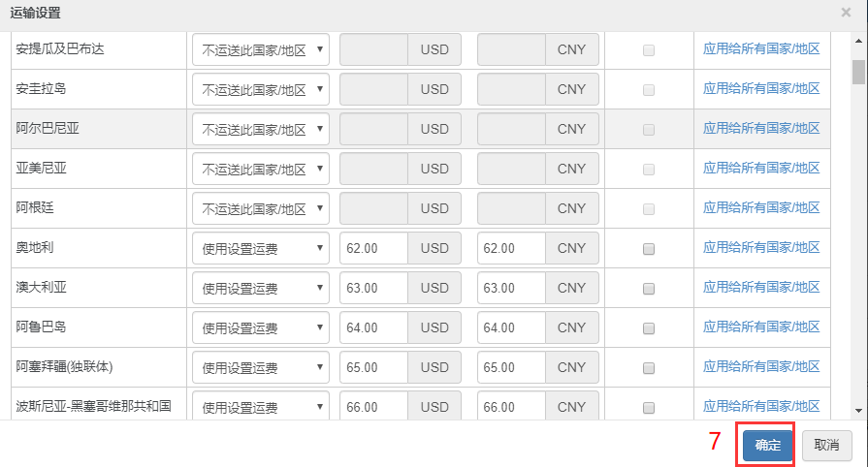Tick the checkbox in the 奥地利 row
The width and height of the screenshot is (868, 467).
648,249
